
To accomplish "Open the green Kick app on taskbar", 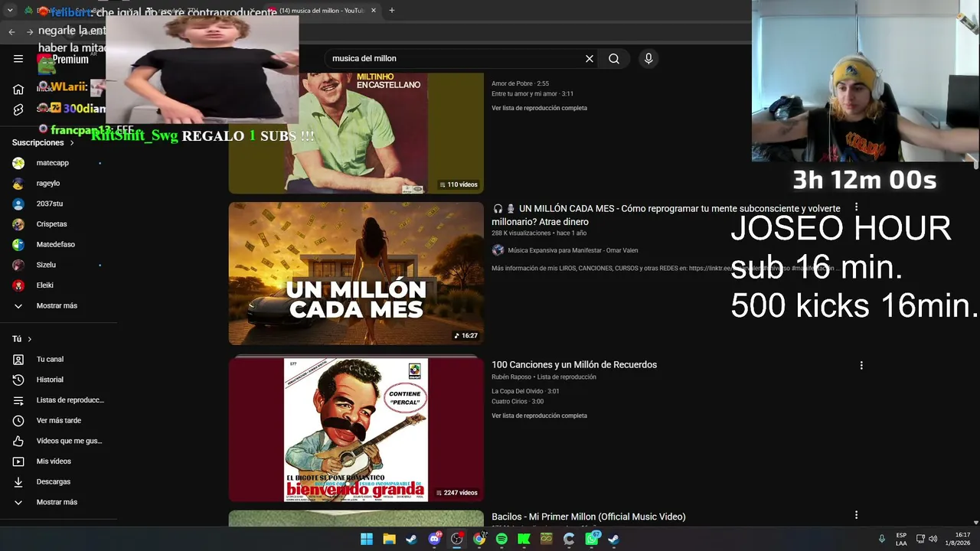I will click(x=524, y=539).
